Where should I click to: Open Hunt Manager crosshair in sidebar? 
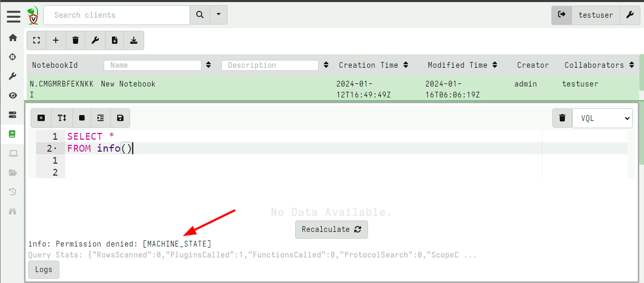tap(13, 57)
